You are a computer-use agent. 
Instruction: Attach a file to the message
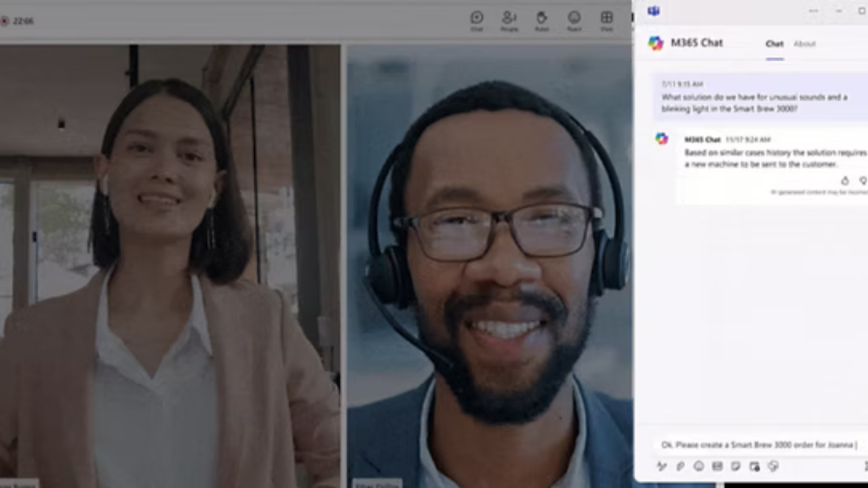point(680,466)
